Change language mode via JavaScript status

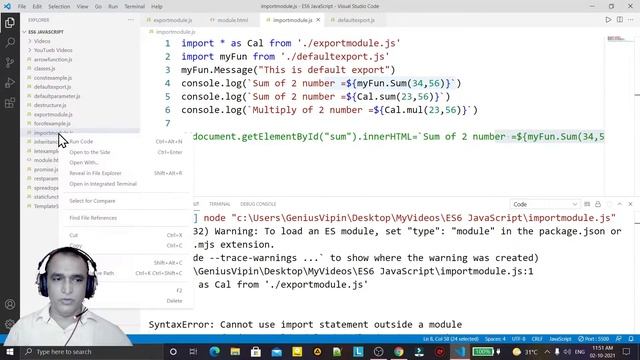pos(560,339)
